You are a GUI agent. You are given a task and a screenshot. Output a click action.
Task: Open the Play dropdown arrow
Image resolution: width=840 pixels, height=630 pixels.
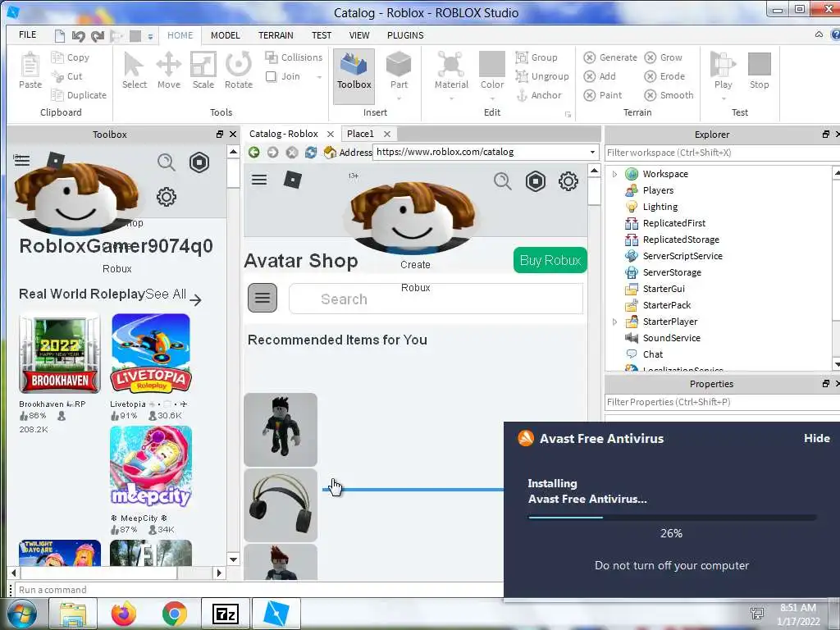coord(724,98)
